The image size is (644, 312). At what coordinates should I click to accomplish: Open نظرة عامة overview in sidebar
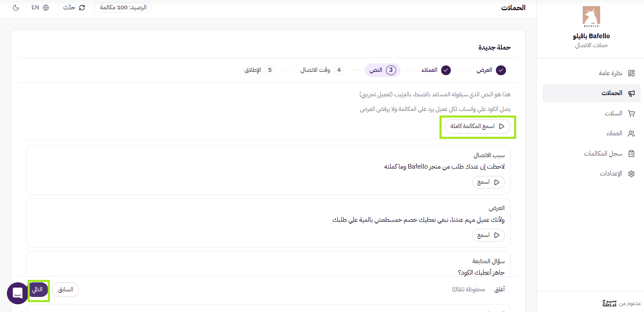tap(592, 73)
